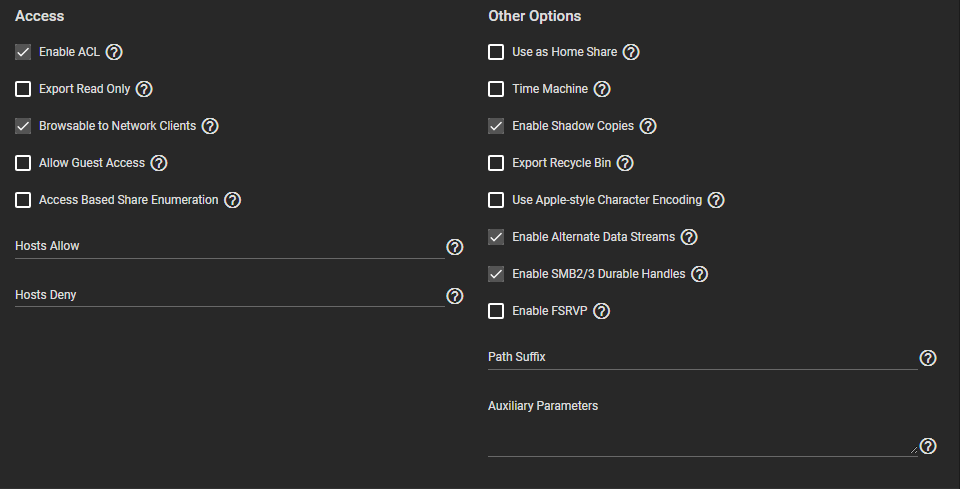This screenshot has width=960, height=489.
Task: Open help icon for Enable FSRVP
Action: pos(602,311)
